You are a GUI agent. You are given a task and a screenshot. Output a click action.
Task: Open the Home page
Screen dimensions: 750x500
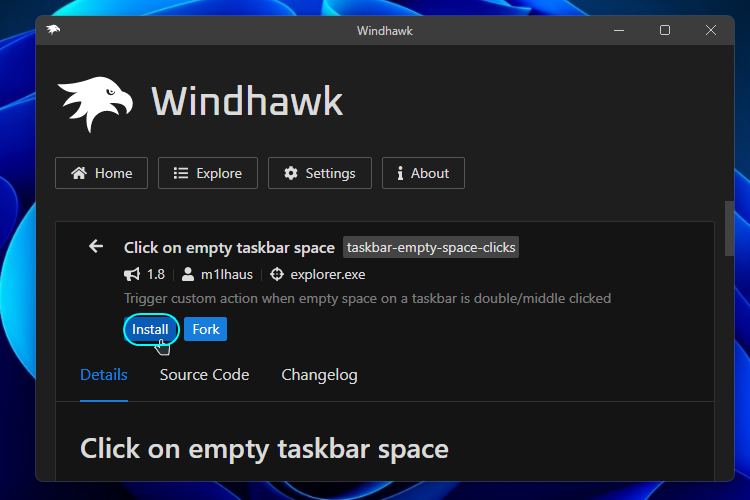101,173
